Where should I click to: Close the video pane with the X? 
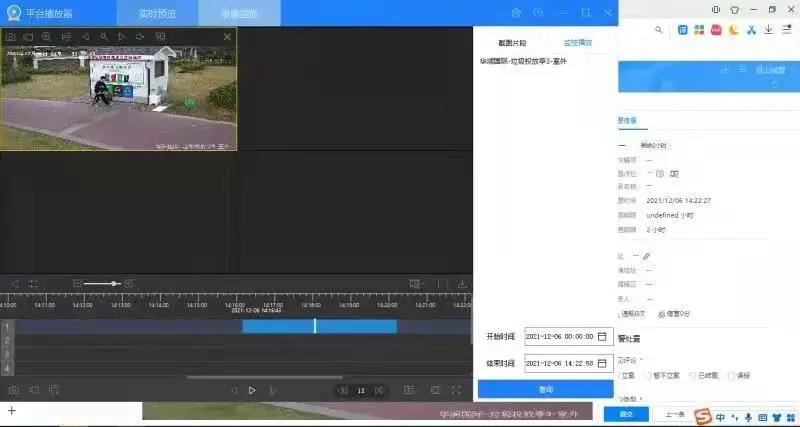coord(227,37)
